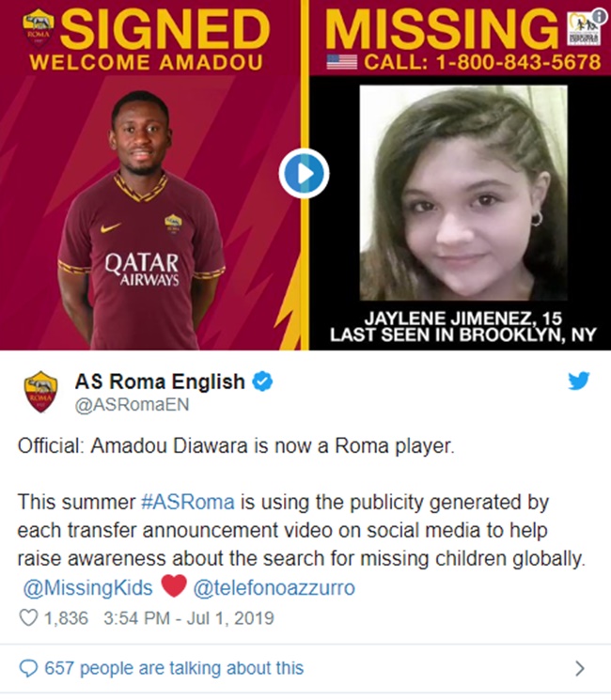Click the red heart emoji in the tweet
This screenshot has height=700, width=611.
173,586
